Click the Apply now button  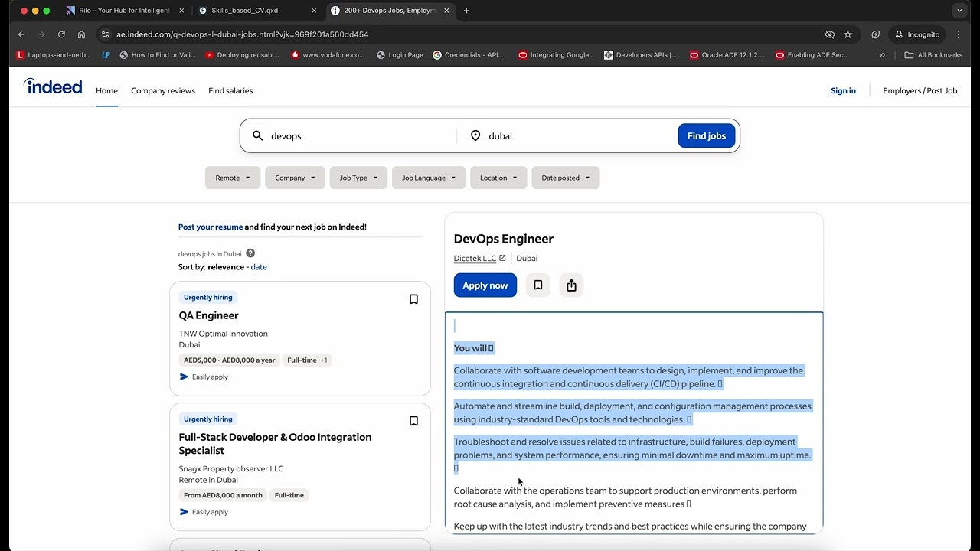(485, 285)
